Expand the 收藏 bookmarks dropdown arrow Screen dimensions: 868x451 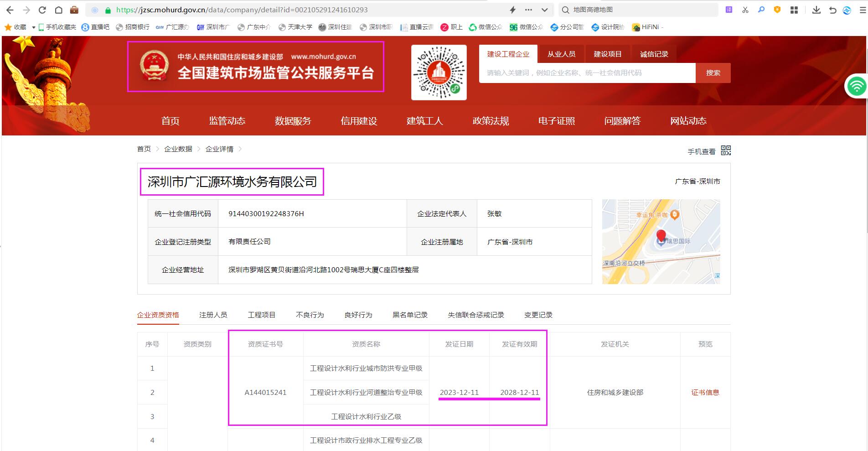click(34, 27)
